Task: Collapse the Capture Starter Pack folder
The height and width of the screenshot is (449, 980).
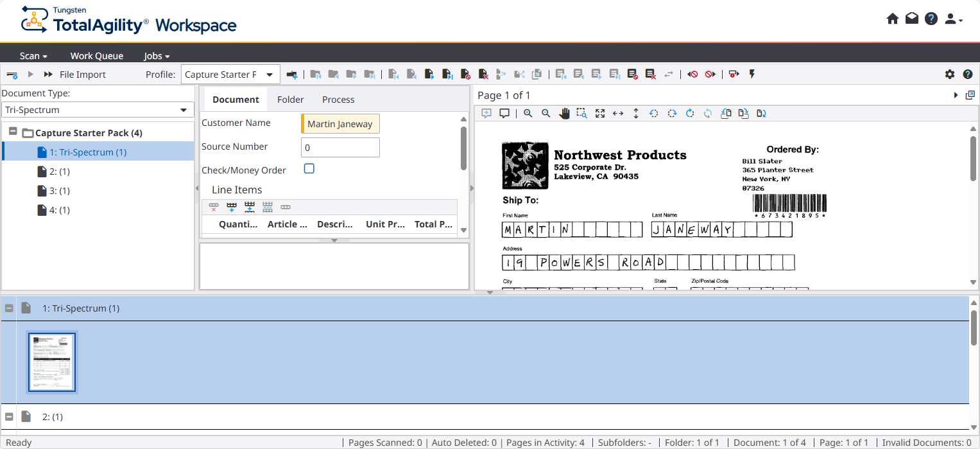Action: pyautogui.click(x=13, y=132)
